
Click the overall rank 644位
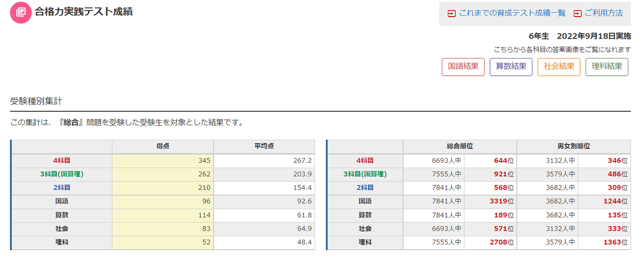tap(503, 160)
